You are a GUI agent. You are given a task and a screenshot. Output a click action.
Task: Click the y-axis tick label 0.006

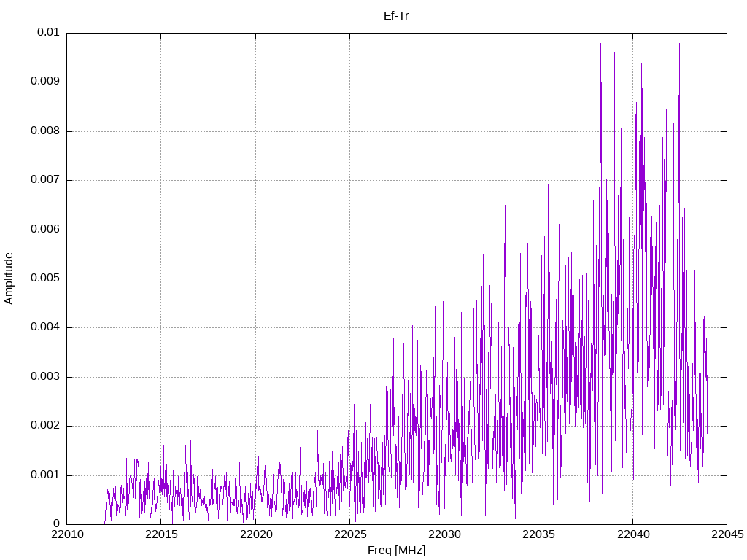(45, 230)
